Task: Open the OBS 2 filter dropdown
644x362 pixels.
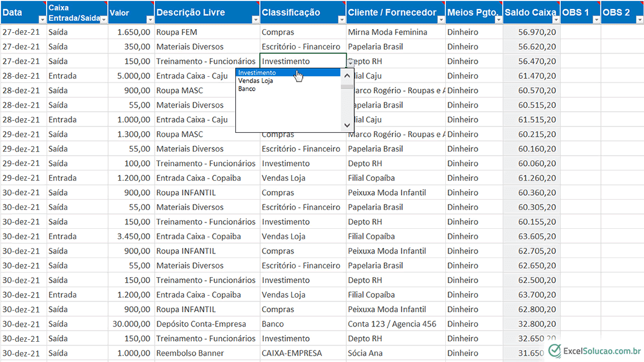Action: coord(640,20)
